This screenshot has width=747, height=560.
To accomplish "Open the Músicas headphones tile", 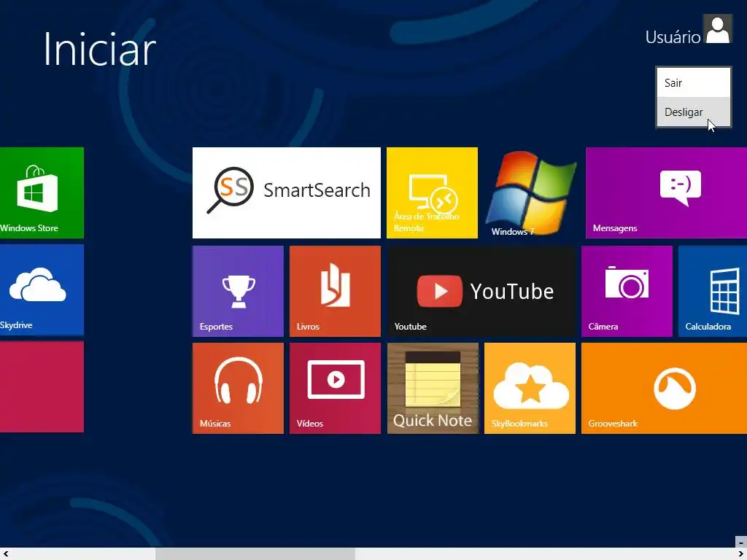I will 238,389.
